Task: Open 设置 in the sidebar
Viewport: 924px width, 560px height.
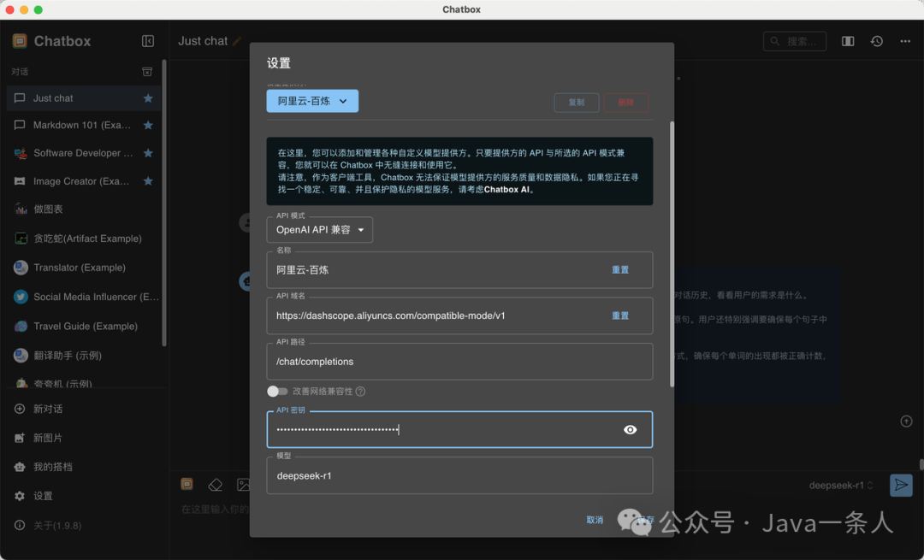Action: point(83,496)
